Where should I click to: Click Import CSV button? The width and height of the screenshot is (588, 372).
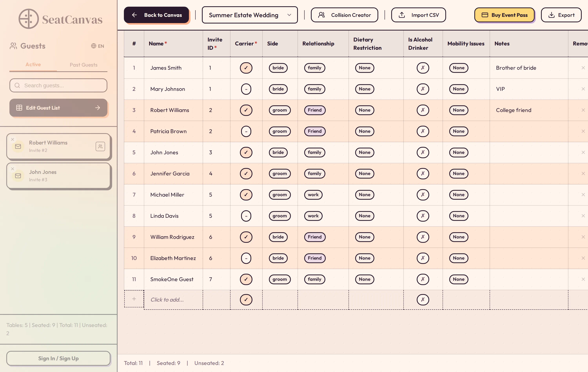(x=418, y=15)
